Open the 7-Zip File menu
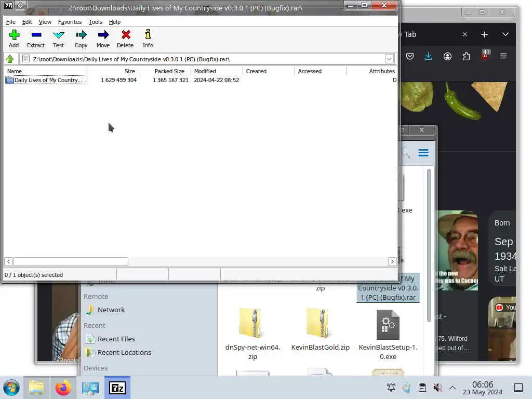532x399 pixels. [x=11, y=22]
